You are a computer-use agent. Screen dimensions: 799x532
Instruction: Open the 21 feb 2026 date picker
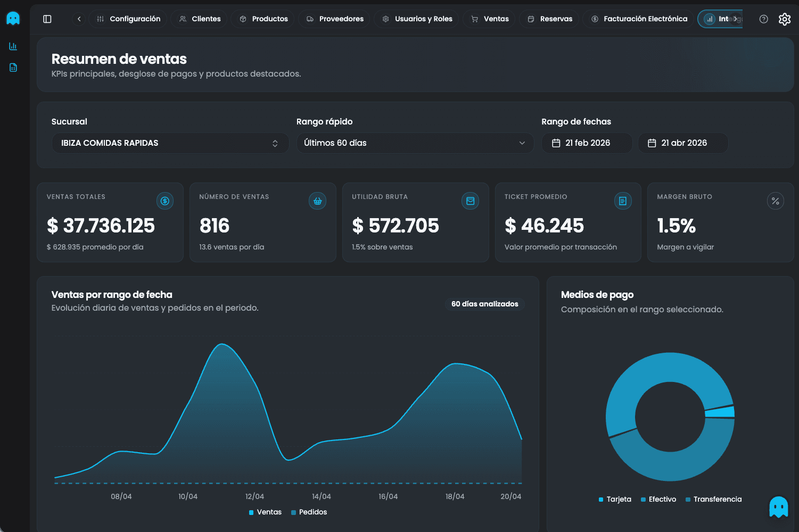(x=587, y=143)
